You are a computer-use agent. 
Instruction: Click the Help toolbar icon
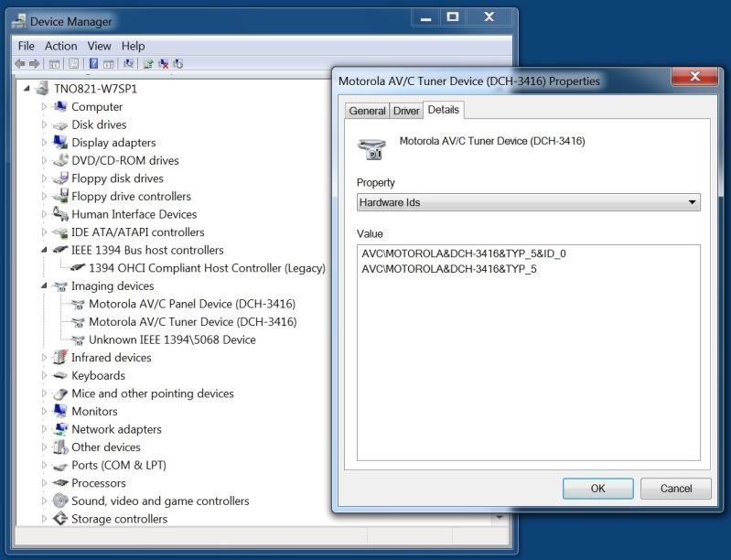click(93, 64)
